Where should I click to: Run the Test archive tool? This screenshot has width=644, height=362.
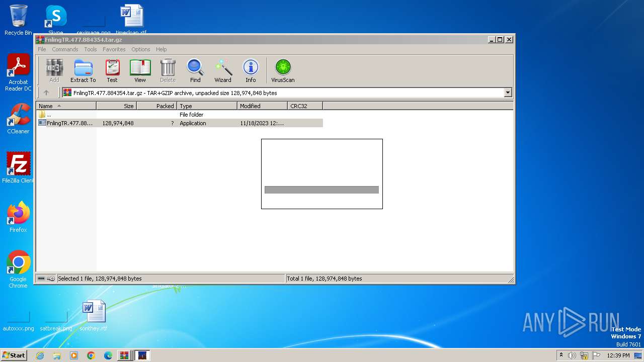[112, 70]
